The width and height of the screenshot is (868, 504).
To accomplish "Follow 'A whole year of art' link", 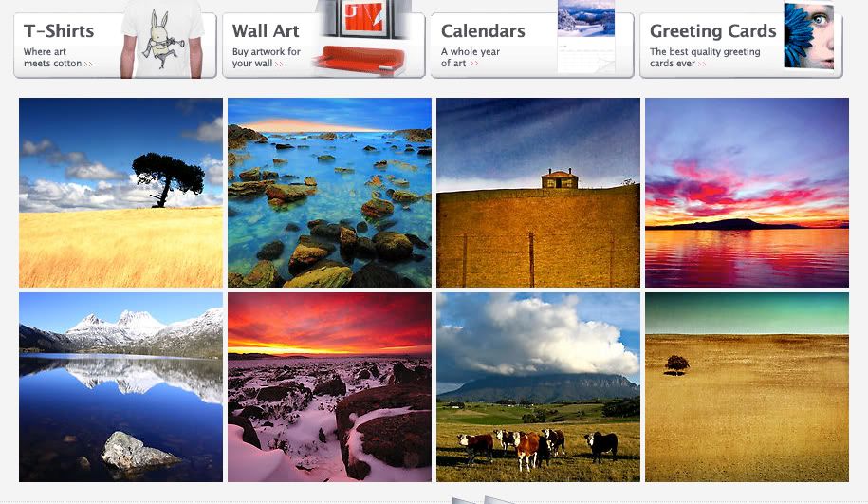I will click(470, 58).
